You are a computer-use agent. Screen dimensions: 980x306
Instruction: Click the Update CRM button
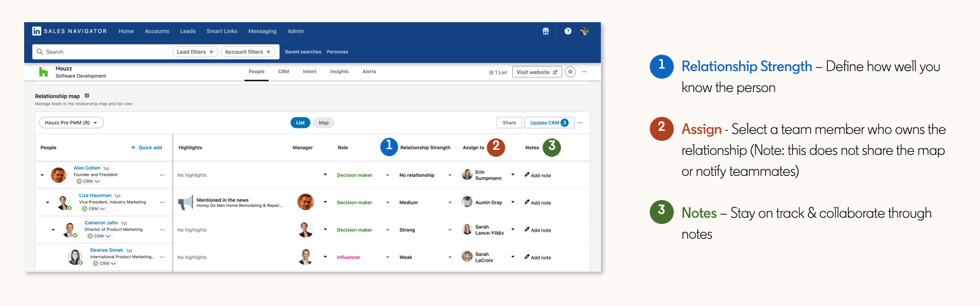click(x=549, y=123)
